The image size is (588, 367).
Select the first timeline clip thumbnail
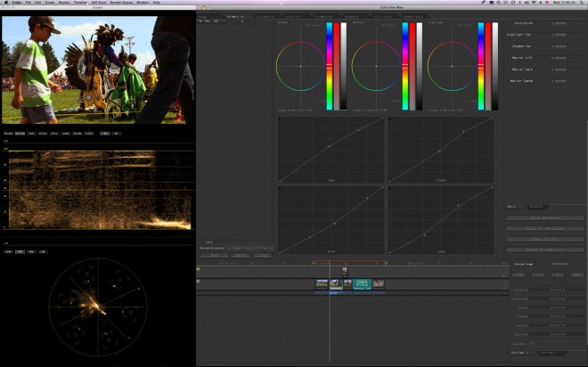click(x=322, y=284)
